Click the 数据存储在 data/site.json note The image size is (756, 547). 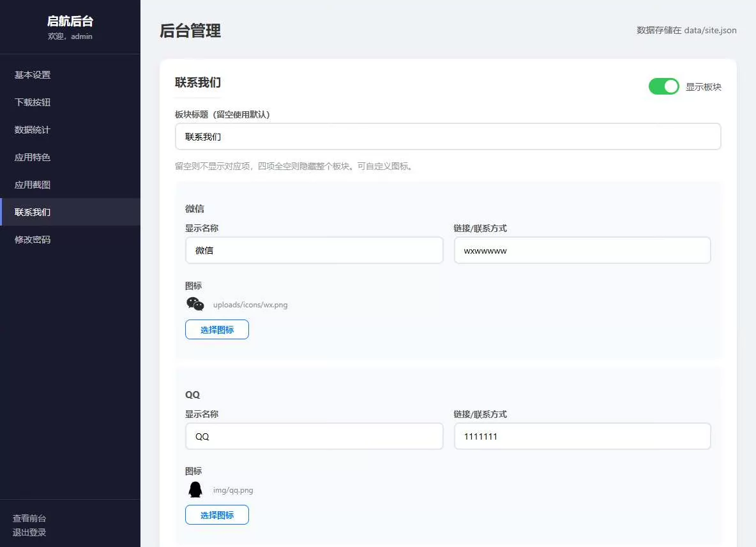pyautogui.click(x=686, y=30)
